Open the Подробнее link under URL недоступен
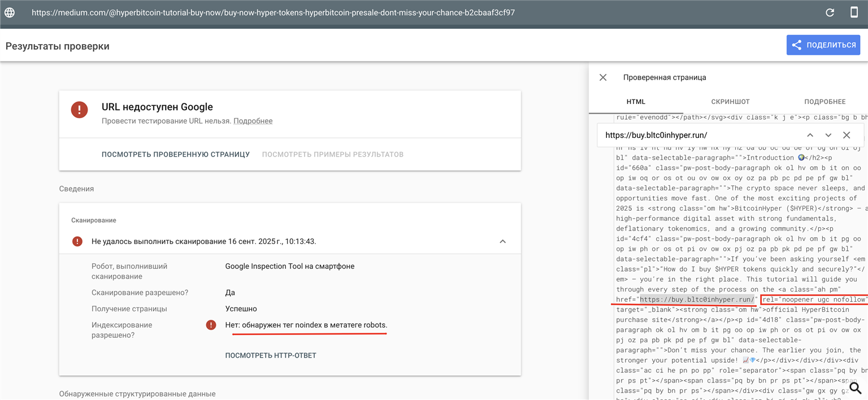 253,121
